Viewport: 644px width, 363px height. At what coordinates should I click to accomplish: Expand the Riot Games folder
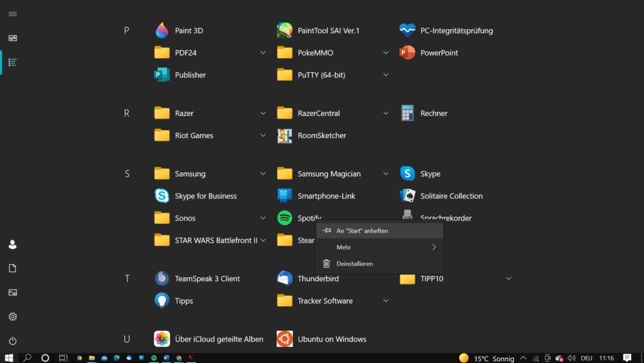click(263, 135)
